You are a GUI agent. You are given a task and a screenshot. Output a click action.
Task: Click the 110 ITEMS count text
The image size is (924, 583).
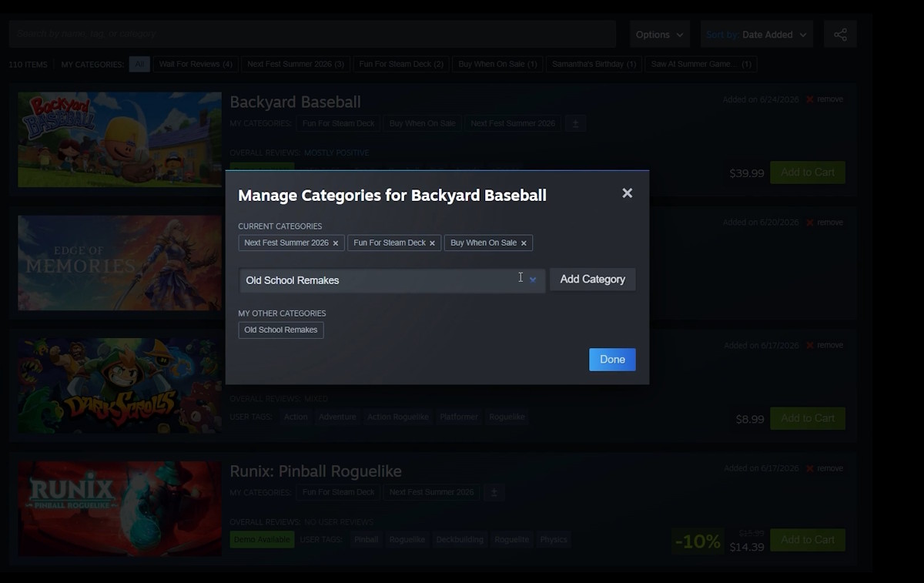pyautogui.click(x=28, y=65)
